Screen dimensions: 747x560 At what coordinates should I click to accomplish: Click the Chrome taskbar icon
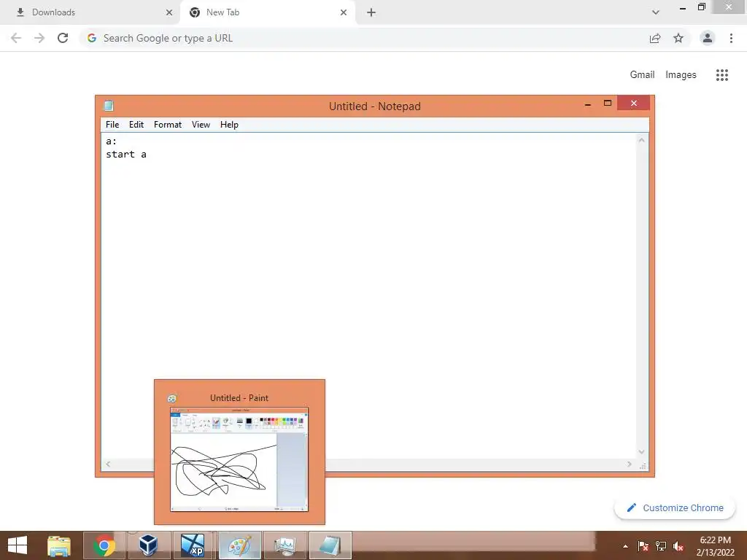104,545
